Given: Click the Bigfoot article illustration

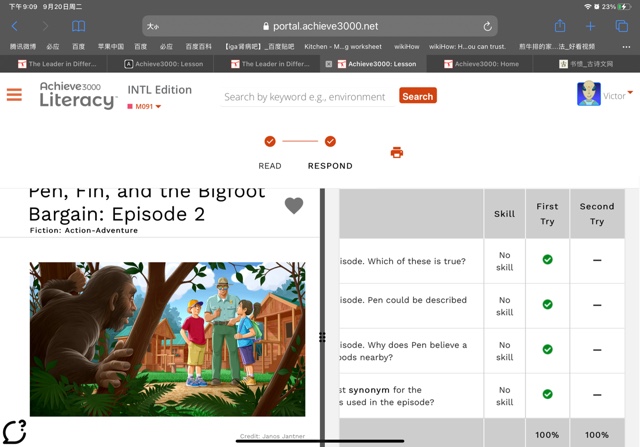Looking at the screenshot, I should click(x=167, y=339).
